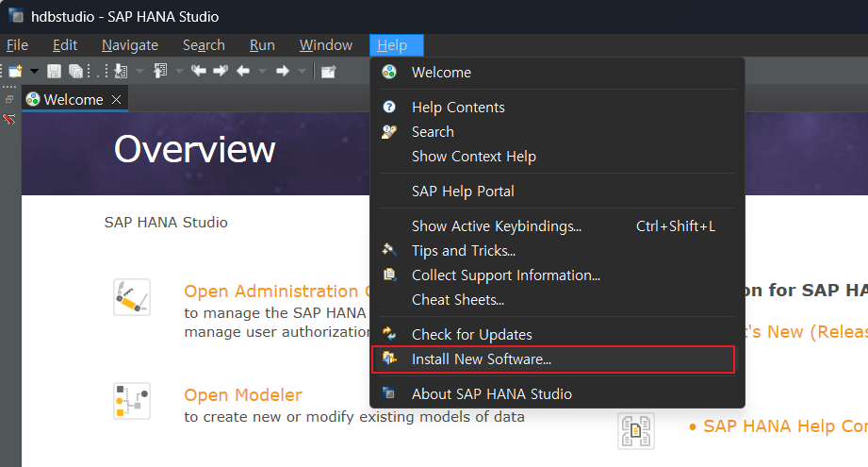This screenshot has width=868, height=467.
Task: Click the Open Modeler link
Action: 243,394
